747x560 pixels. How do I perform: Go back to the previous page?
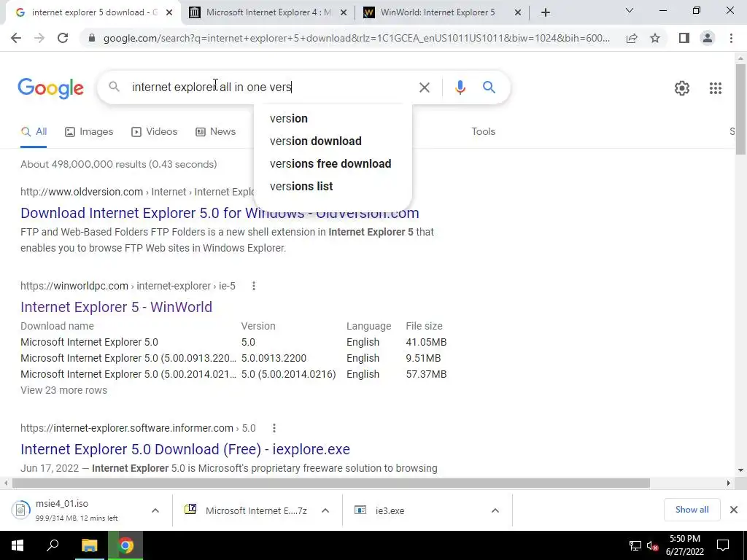[16, 38]
